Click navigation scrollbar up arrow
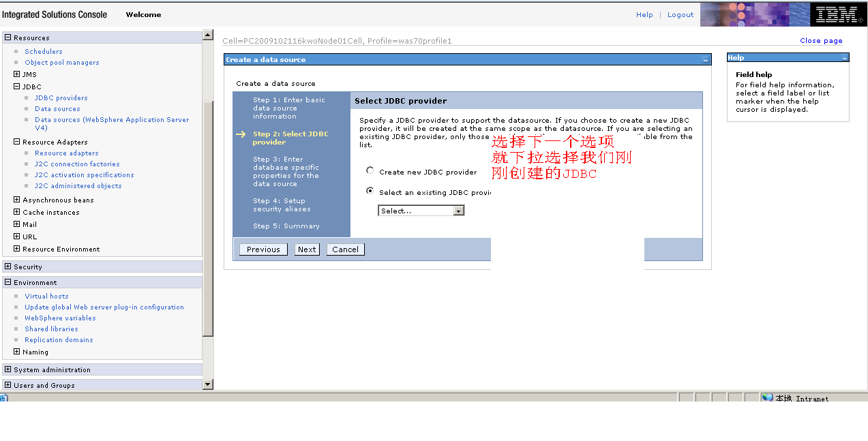Viewport: 868px width, 441px height. click(208, 35)
